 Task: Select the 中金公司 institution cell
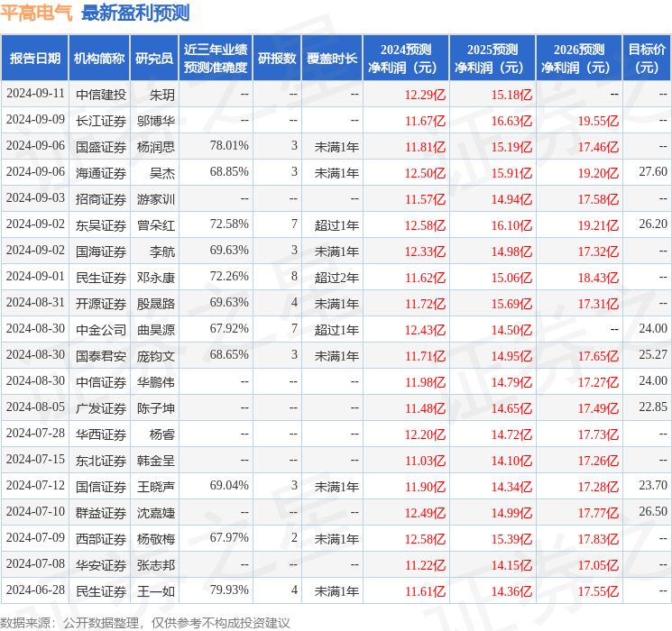click(101, 330)
